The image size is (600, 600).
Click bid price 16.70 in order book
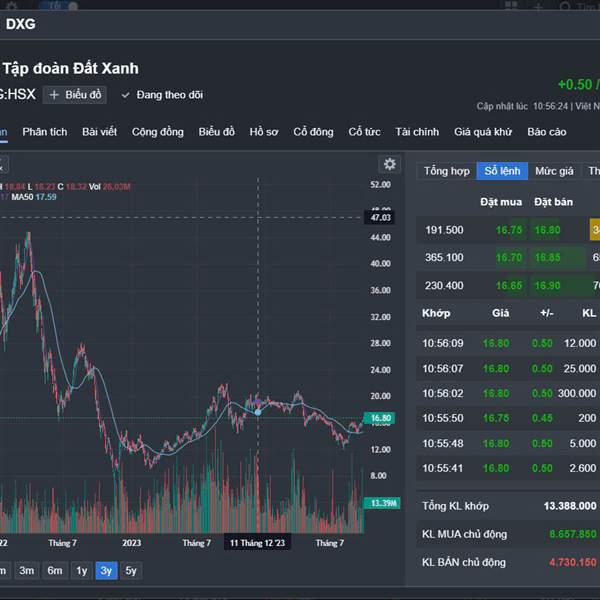509,258
